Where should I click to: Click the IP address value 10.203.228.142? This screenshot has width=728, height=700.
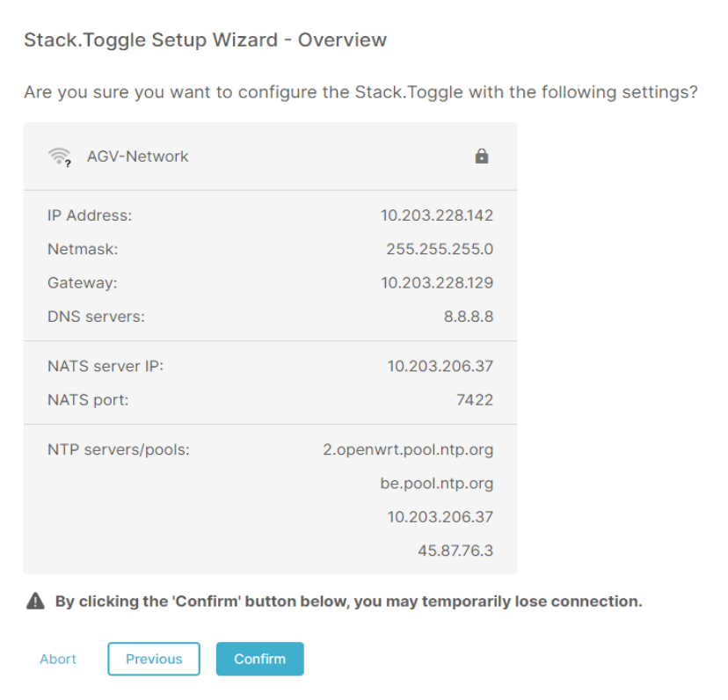[x=436, y=215]
